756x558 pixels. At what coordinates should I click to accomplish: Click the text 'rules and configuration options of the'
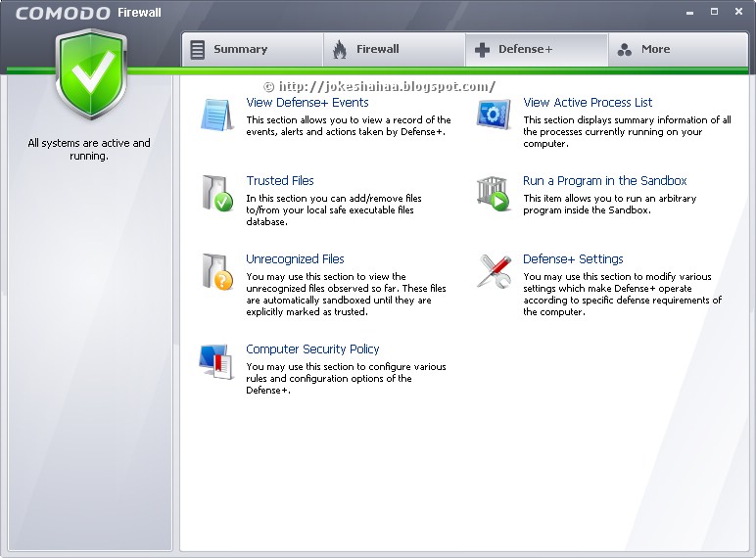[329, 378]
